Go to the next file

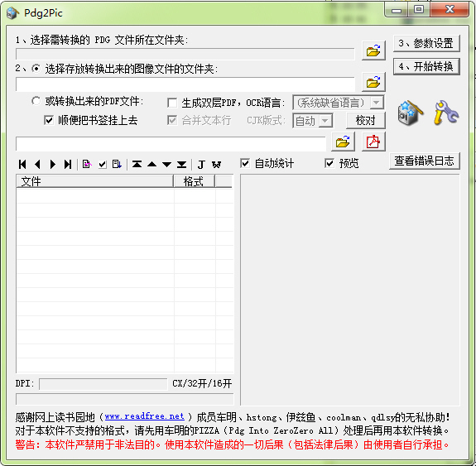click(x=52, y=164)
